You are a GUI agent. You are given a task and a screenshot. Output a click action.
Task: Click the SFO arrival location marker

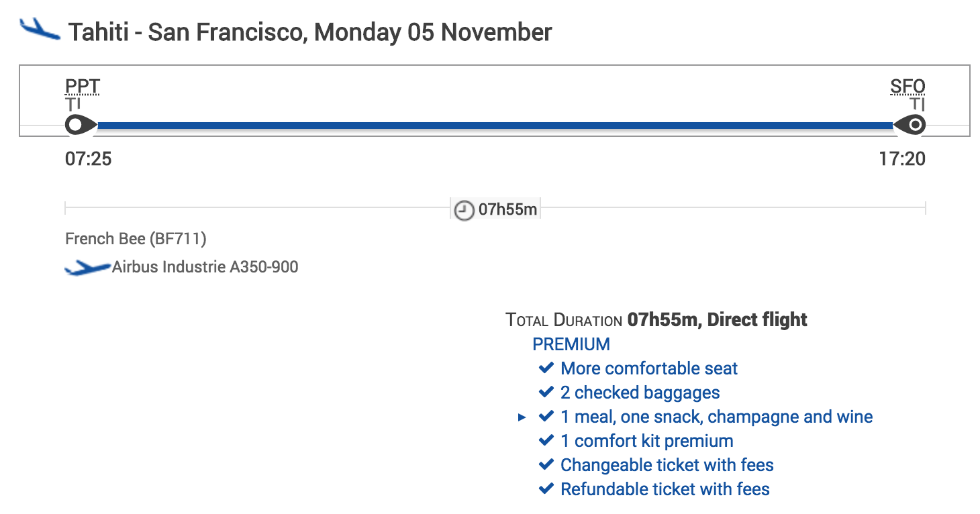click(913, 125)
